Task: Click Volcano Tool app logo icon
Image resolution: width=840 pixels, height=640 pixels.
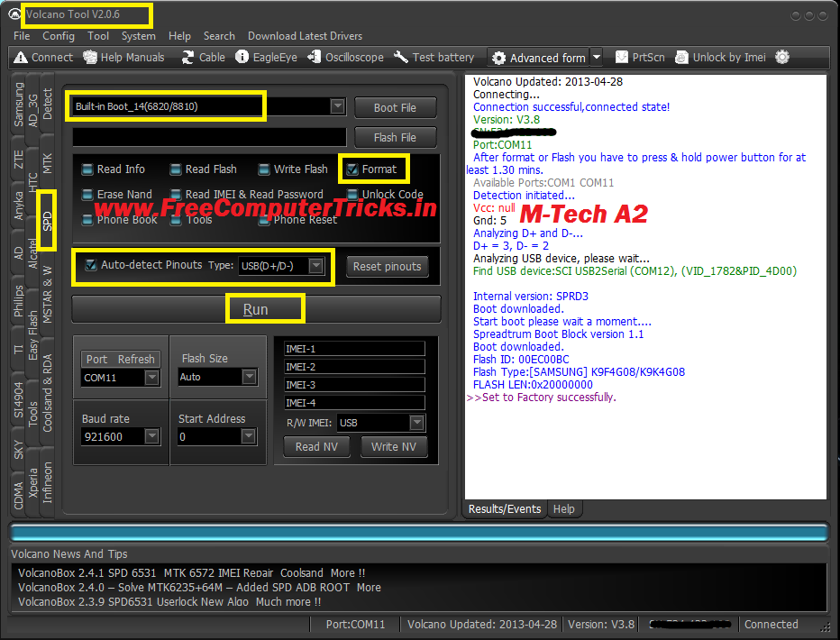Action: (15, 14)
